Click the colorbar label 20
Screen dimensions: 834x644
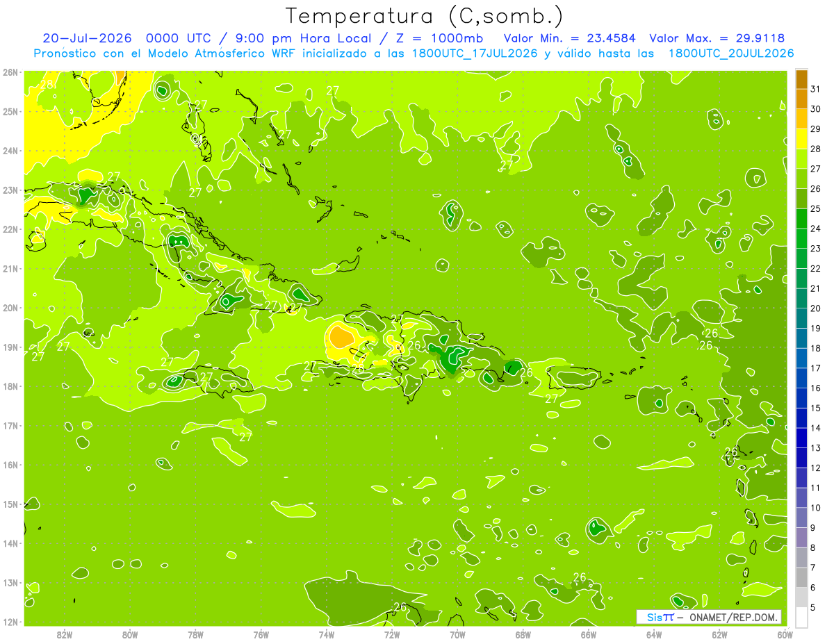[x=816, y=308]
